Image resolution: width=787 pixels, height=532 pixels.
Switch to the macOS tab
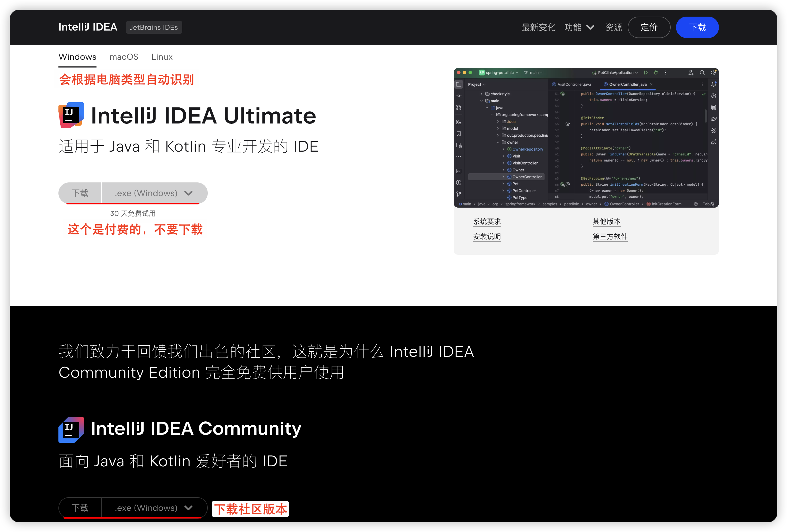pos(124,57)
